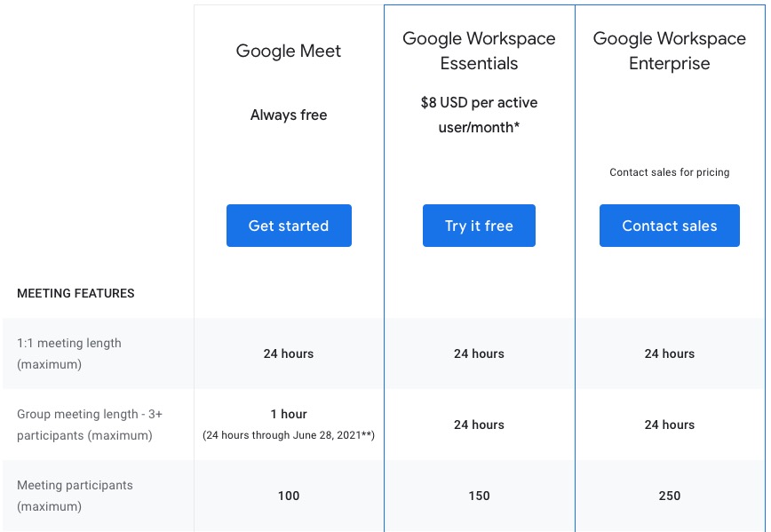Click the 100 participants value

click(x=289, y=496)
